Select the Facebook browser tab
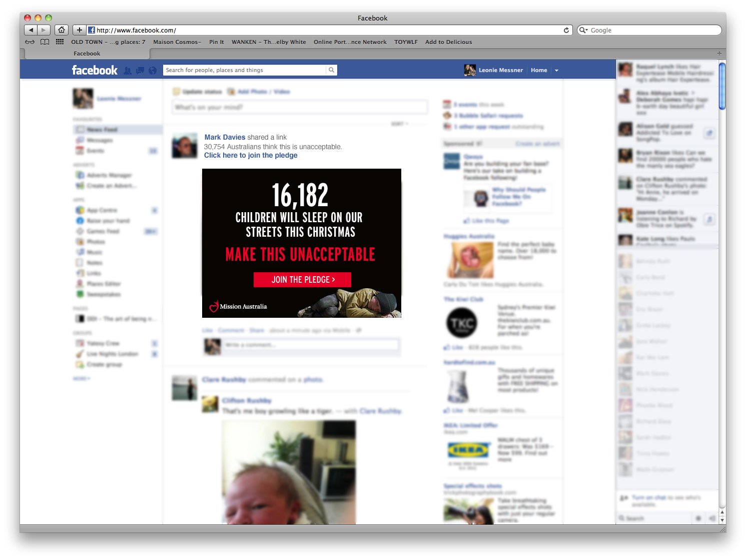Screen dimensions: 746x560 click(87, 54)
